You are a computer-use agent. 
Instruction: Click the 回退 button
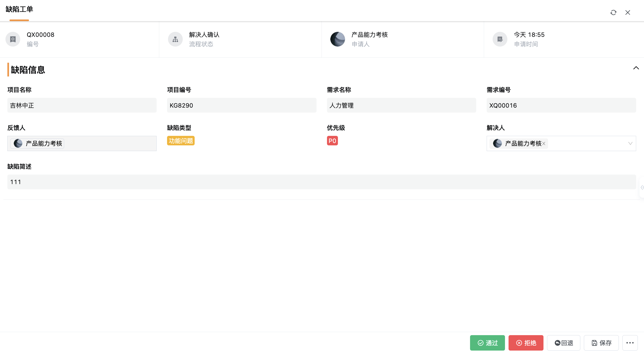563,343
